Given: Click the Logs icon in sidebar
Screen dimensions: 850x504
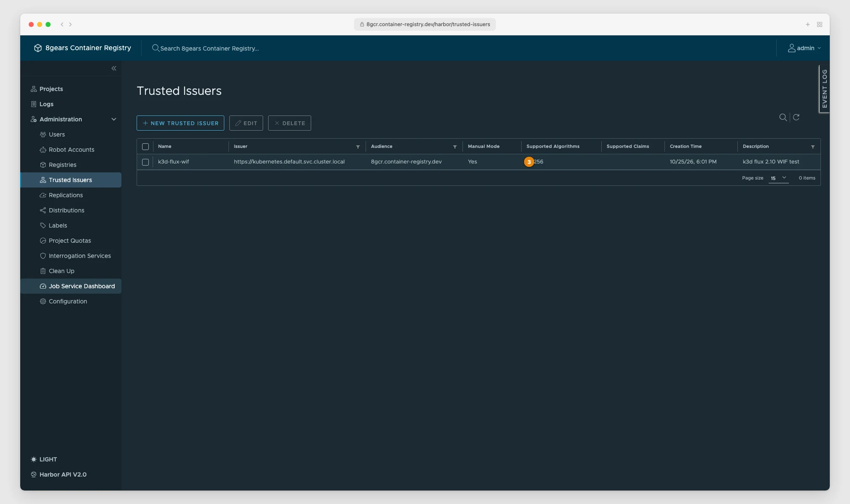Looking at the screenshot, I should [x=34, y=104].
